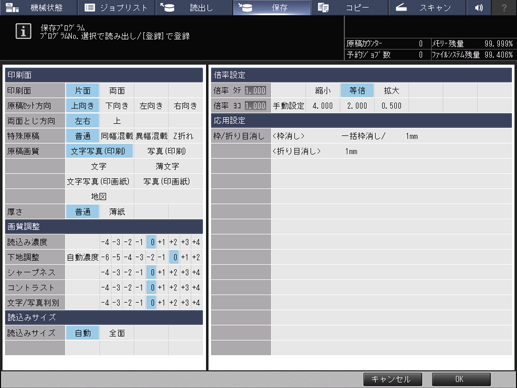Choose the 0.500 magnification preset

(391, 106)
